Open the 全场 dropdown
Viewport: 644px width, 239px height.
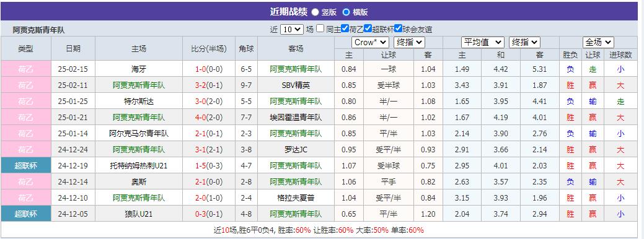point(598,42)
